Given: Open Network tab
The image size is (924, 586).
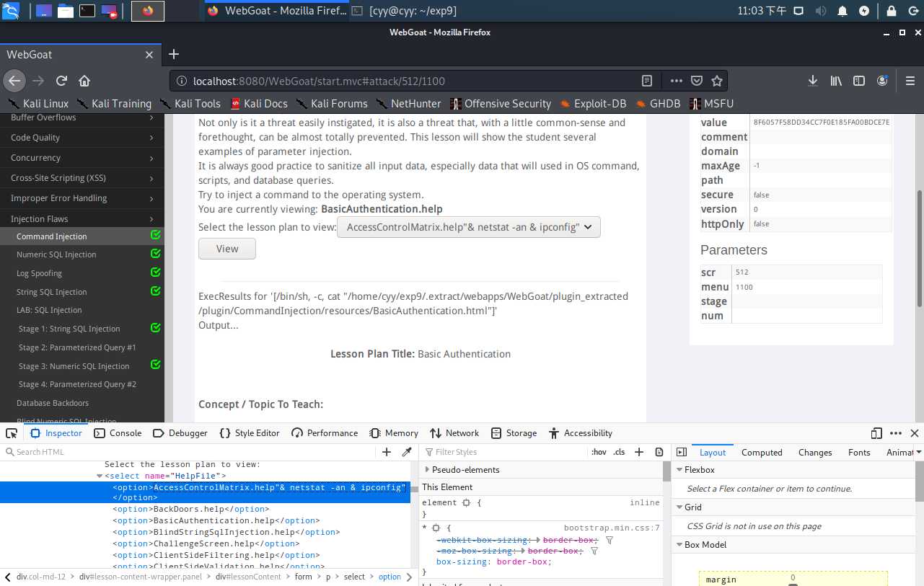Looking at the screenshot, I should [454, 433].
